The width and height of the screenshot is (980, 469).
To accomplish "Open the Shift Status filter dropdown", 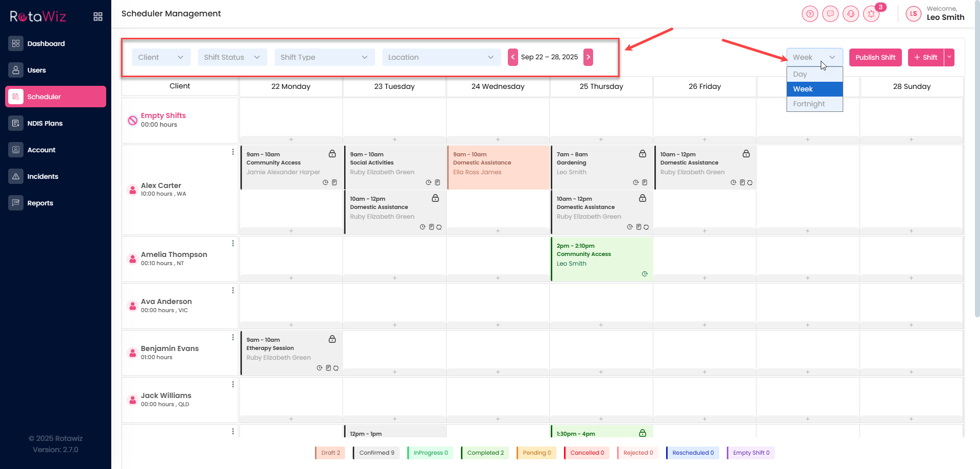I will coord(232,57).
